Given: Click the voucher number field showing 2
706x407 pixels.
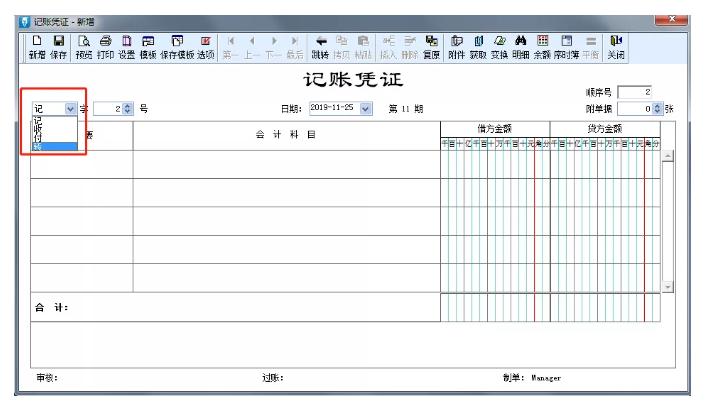Looking at the screenshot, I should click(108, 109).
